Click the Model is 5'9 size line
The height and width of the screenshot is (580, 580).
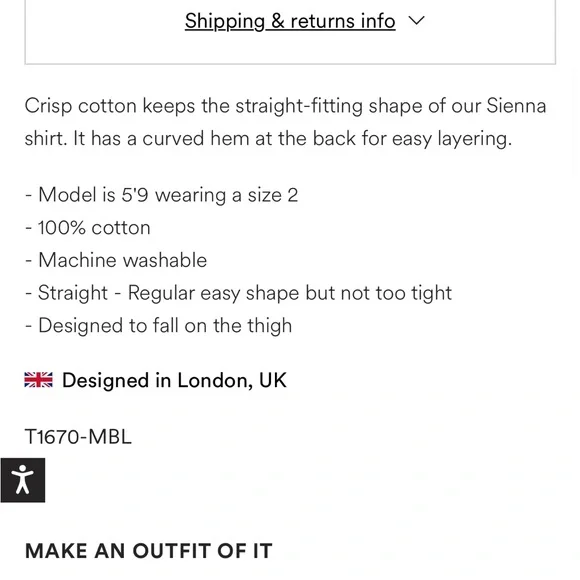tap(161, 195)
